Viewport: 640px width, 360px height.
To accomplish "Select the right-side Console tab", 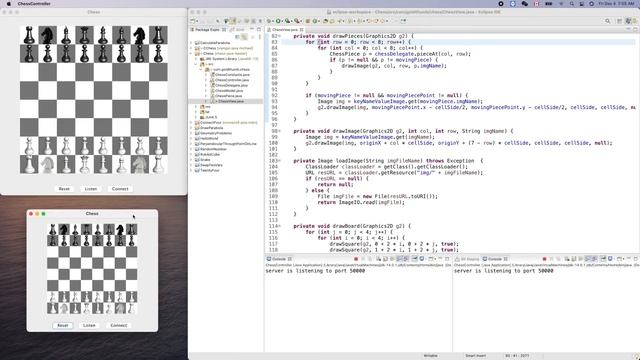I will pos(495,259).
